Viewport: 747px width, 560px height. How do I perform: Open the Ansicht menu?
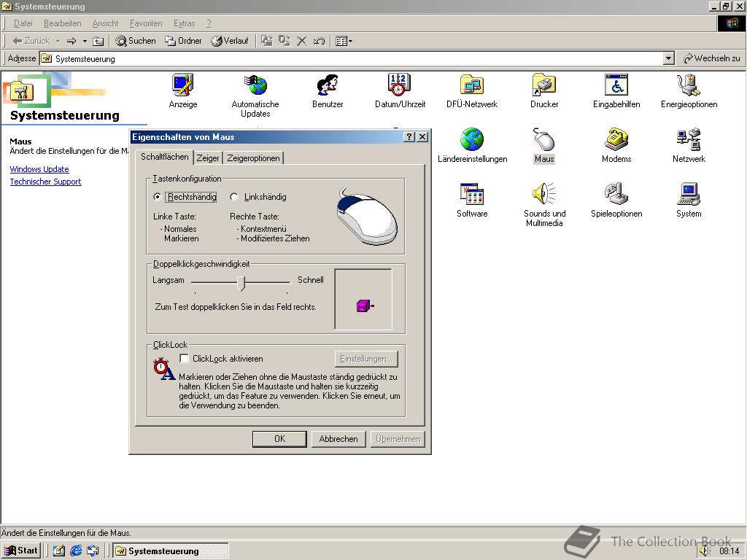105,23
